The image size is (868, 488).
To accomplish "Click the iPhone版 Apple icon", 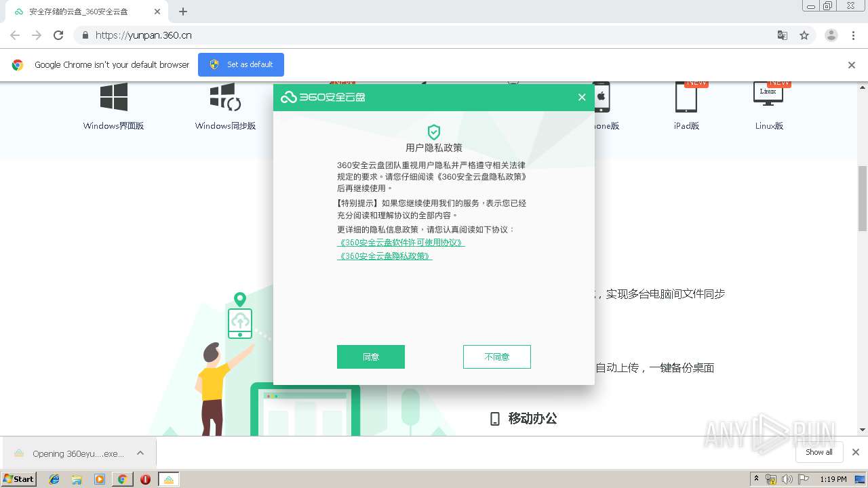I will pyautogui.click(x=601, y=97).
